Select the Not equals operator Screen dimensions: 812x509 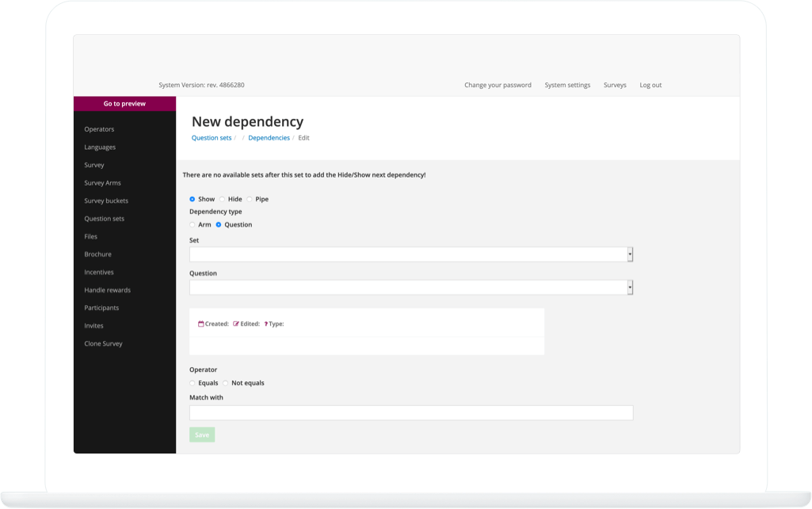tap(225, 383)
